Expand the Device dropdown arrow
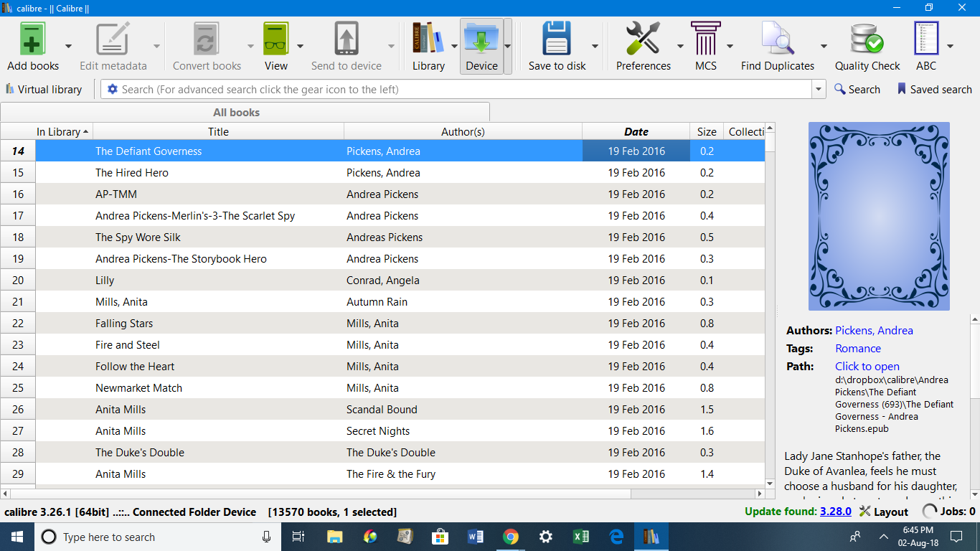 click(x=507, y=46)
